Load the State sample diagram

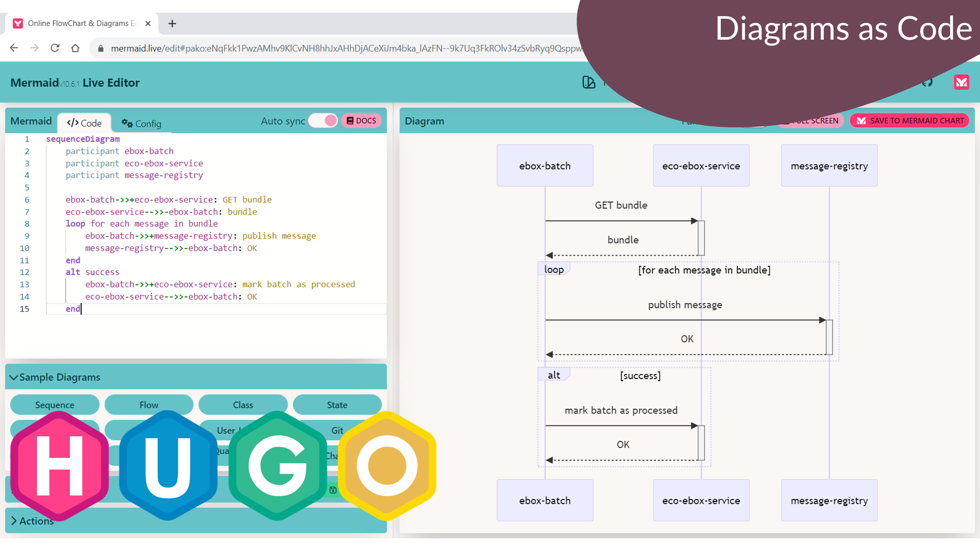click(337, 405)
